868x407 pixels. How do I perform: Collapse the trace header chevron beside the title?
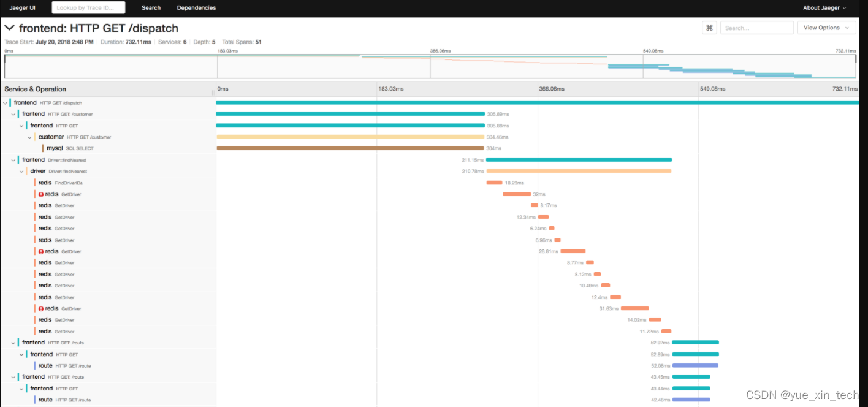(10, 28)
